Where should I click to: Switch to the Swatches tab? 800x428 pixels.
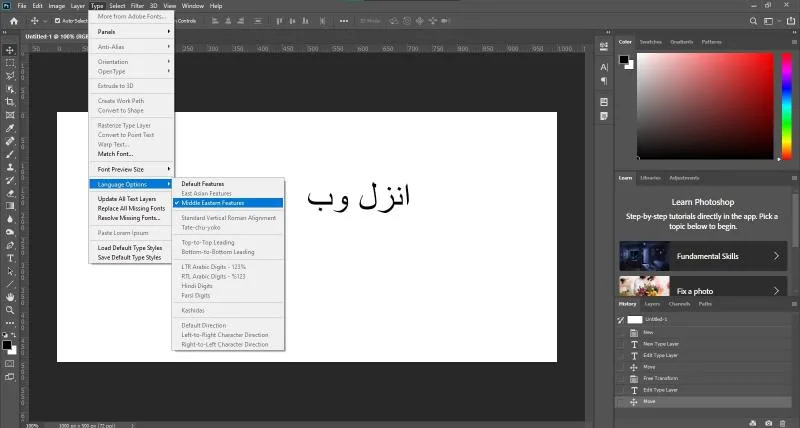pos(651,42)
